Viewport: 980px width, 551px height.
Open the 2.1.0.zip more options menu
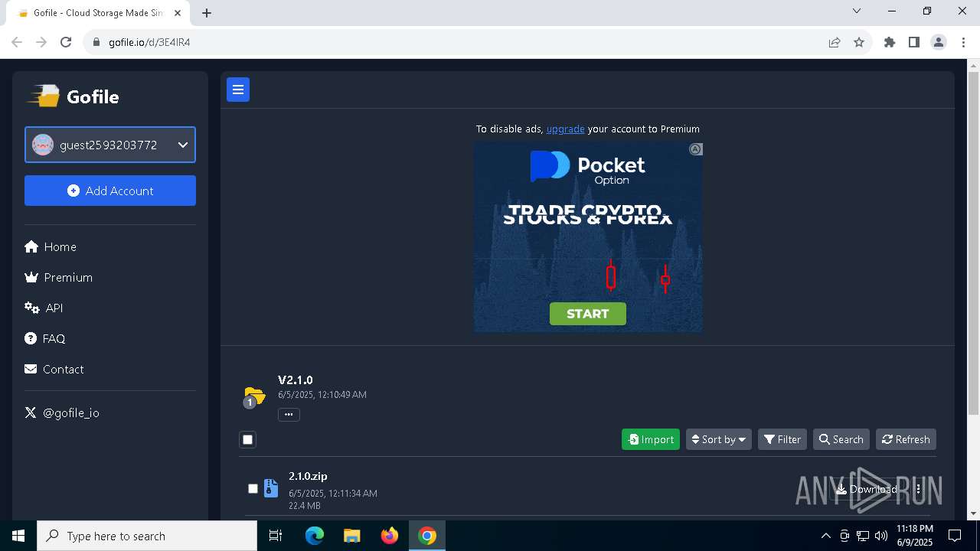pos(918,489)
